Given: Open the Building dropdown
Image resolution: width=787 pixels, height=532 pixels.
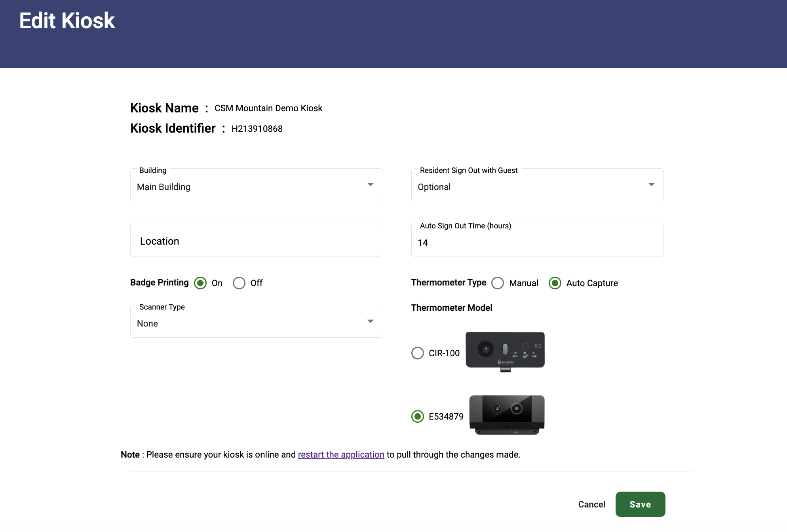Looking at the screenshot, I should pos(256,184).
